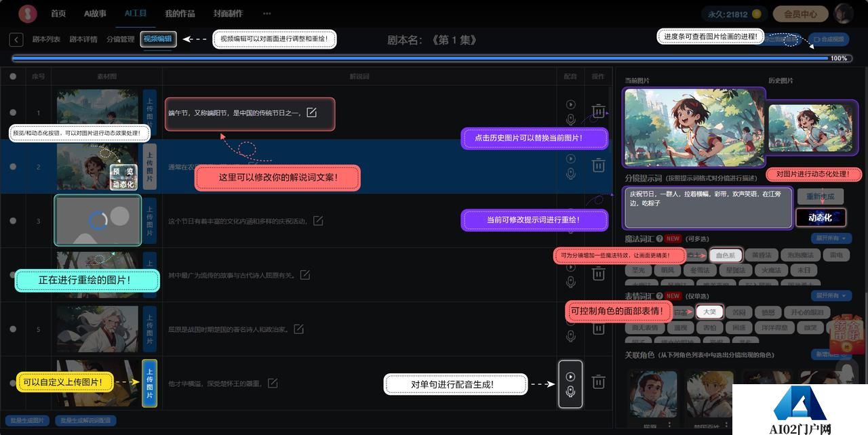Open 封面制作 in the top navigation

tap(227, 14)
